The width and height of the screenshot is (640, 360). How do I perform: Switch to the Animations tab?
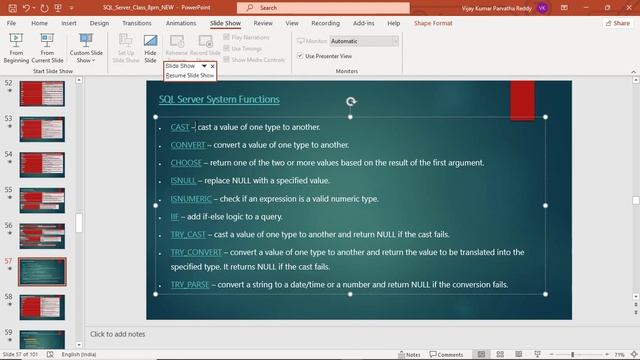(x=181, y=23)
